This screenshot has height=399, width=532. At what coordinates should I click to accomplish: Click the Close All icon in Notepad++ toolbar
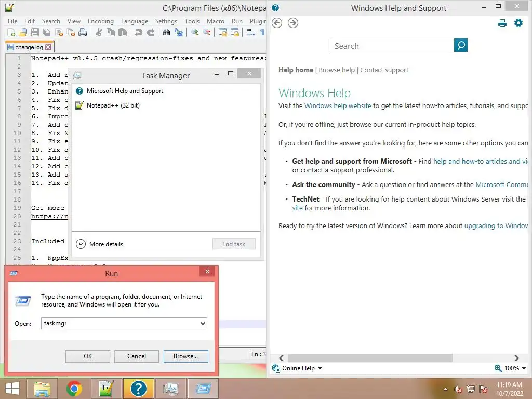click(x=71, y=33)
